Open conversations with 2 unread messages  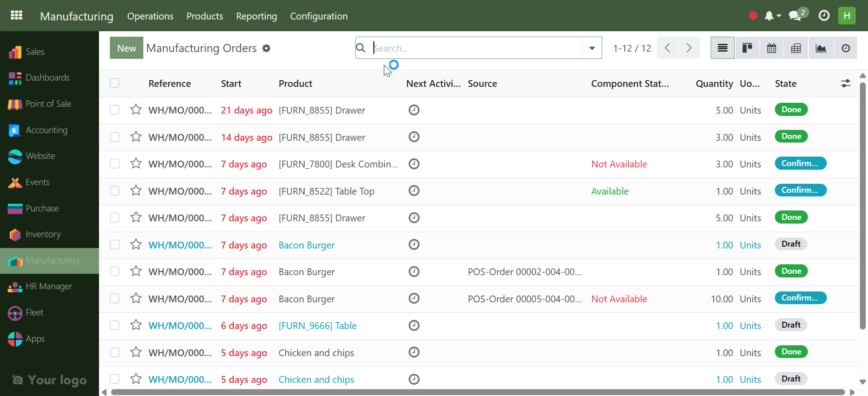798,15
